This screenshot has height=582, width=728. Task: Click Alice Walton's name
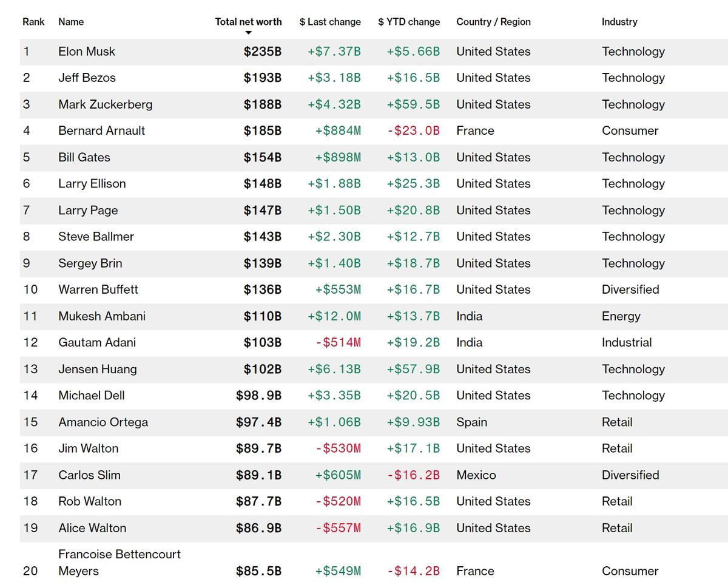[x=92, y=528]
